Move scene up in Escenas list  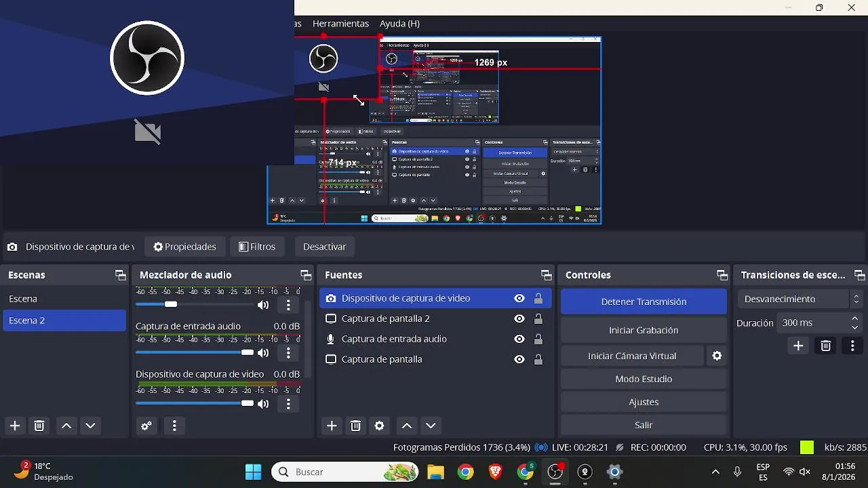(x=66, y=426)
